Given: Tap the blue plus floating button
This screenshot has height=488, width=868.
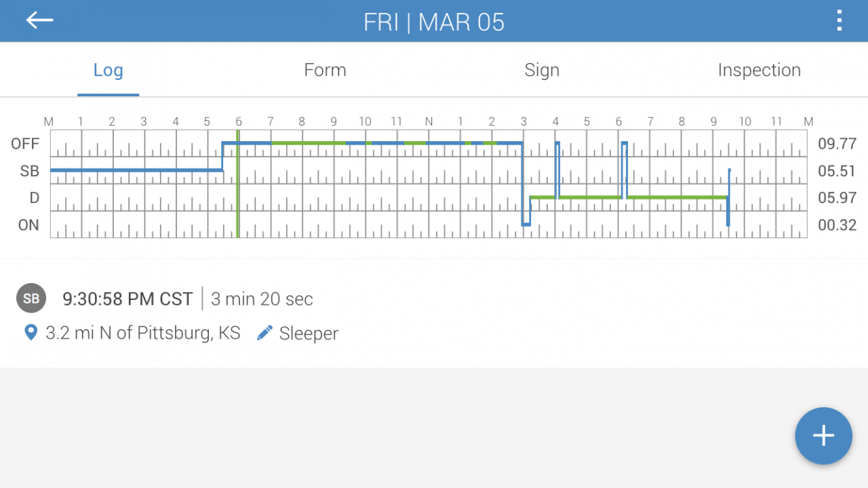Looking at the screenshot, I should (823, 436).
